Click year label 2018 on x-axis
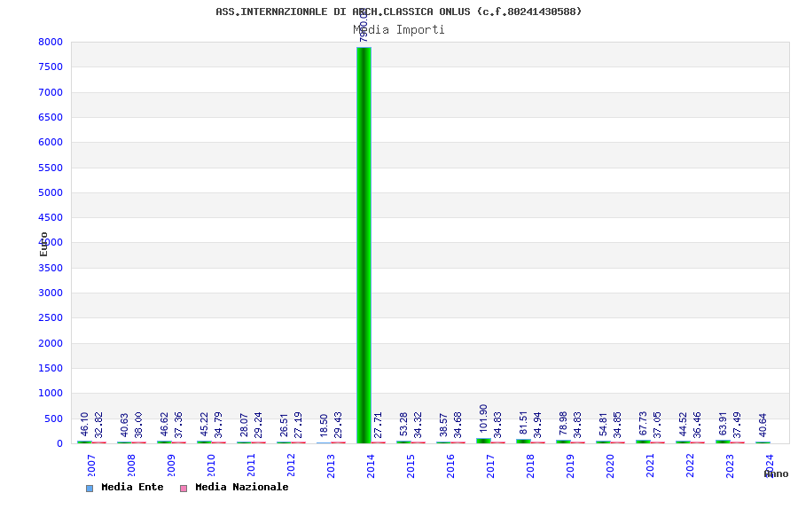Image resolution: width=798 pixels, height=532 pixels. click(x=530, y=465)
